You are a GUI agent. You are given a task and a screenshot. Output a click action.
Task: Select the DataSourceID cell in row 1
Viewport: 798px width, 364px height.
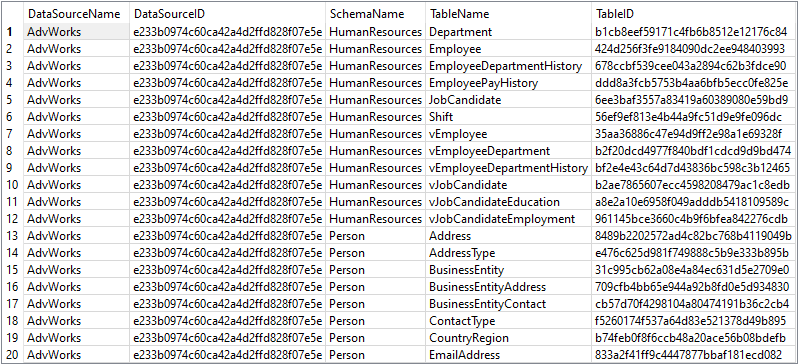point(227,32)
